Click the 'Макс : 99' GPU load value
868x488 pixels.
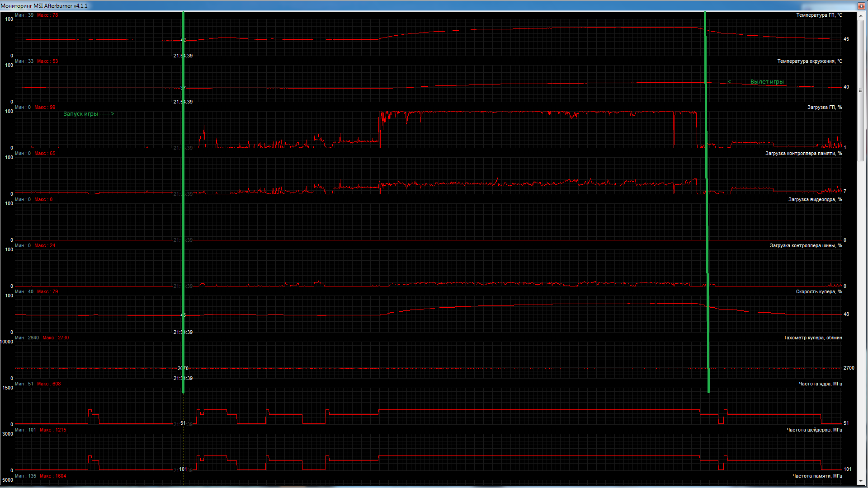click(x=45, y=108)
